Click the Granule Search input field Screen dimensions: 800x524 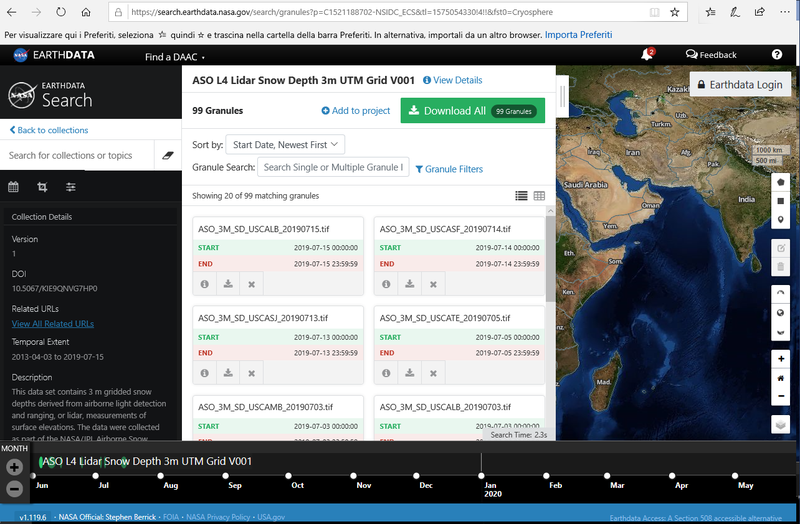(333, 167)
